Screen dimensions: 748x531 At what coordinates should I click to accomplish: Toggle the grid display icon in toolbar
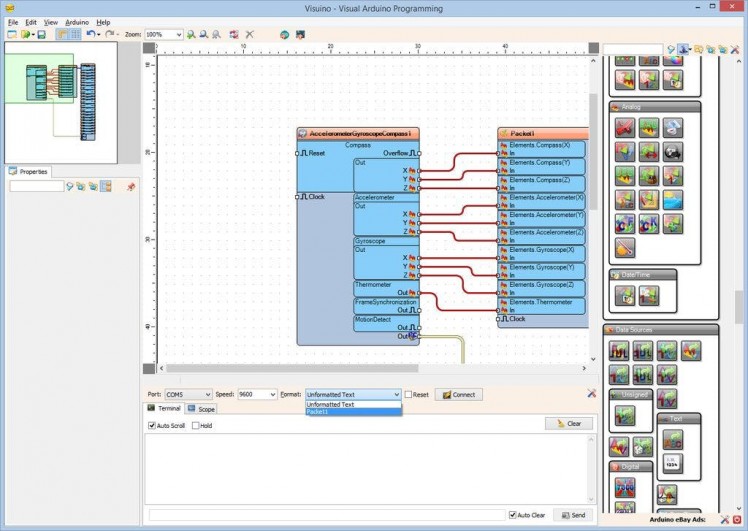[x=75, y=34]
